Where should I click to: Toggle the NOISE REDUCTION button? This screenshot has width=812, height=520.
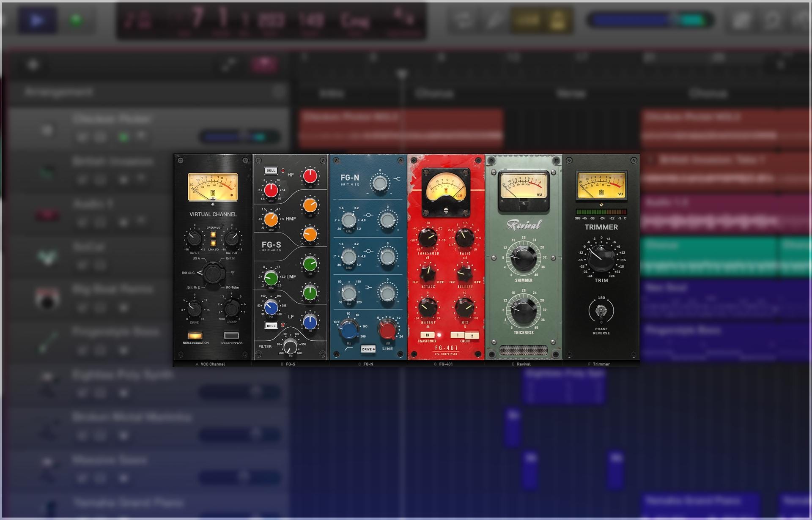point(195,336)
